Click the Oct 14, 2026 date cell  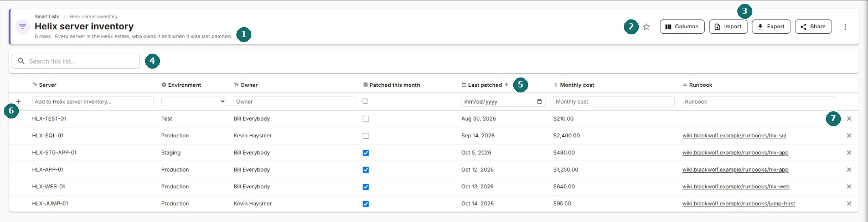coord(478,204)
